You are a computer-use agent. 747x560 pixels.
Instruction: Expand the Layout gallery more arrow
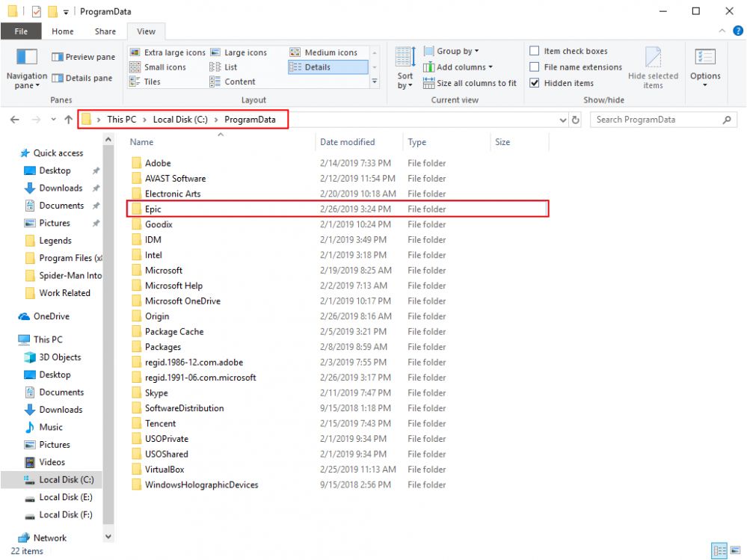(x=375, y=82)
